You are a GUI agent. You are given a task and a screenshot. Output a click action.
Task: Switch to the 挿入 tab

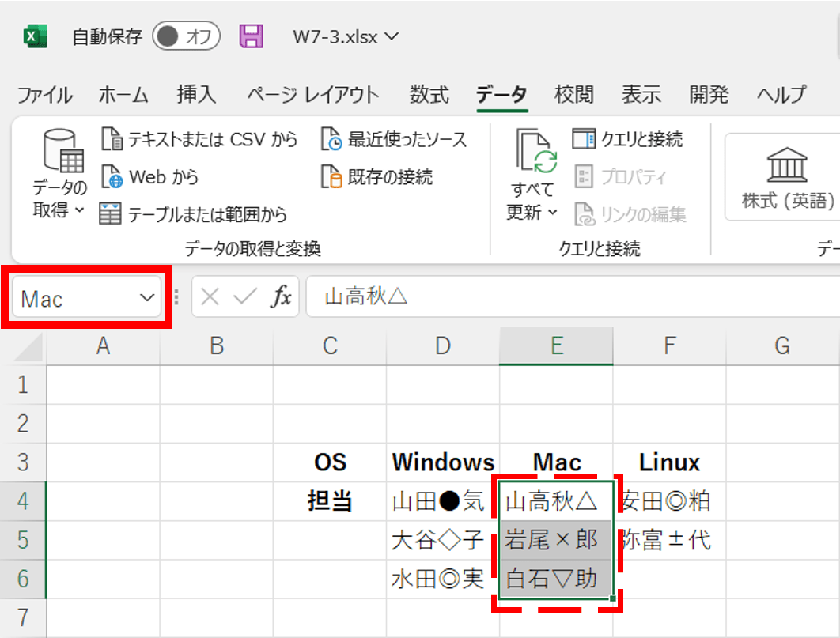[x=197, y=95]
